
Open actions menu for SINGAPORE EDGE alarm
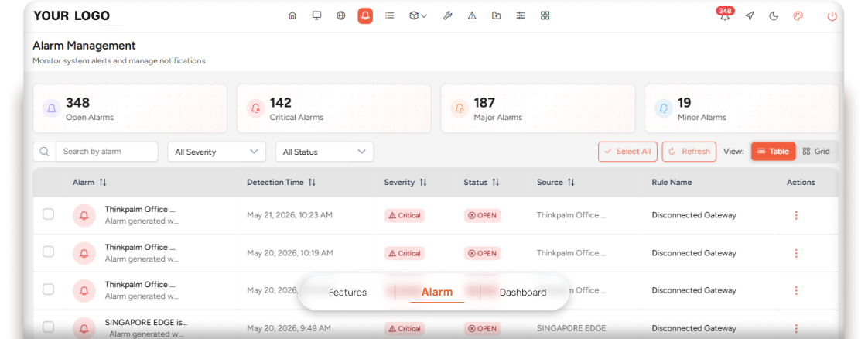click(x=796, y=328)
